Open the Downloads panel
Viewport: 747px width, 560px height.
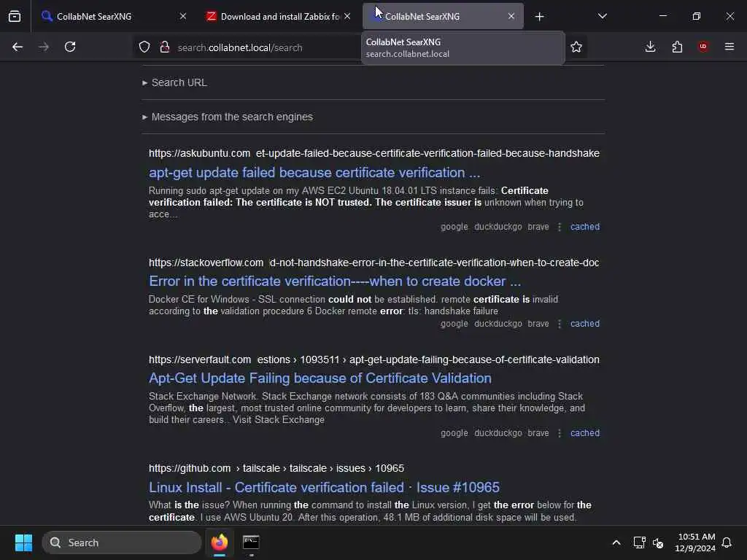click(650, 47)
